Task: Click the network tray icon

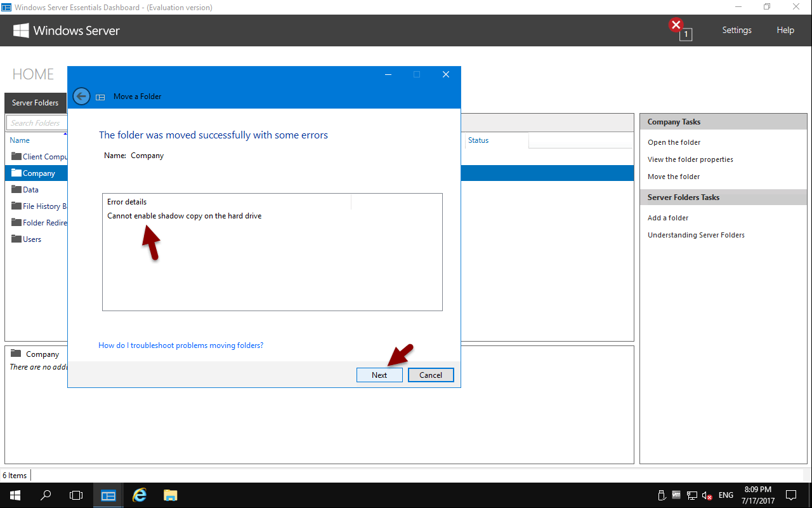Action: (692, 495)
